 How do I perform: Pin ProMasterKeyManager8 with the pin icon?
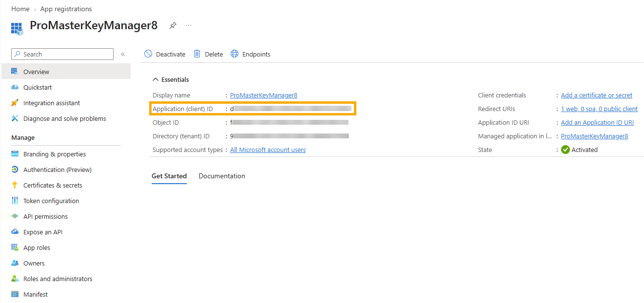[173, 26]
